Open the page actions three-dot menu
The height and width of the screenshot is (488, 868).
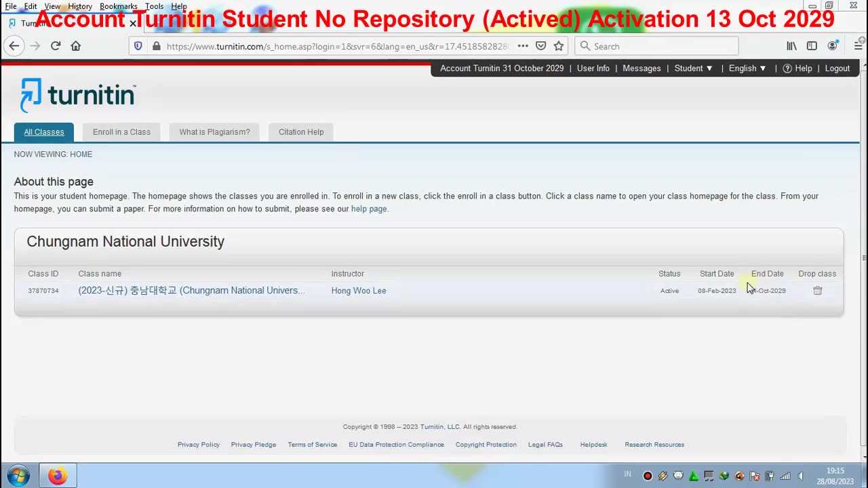[x=523, y=46]
